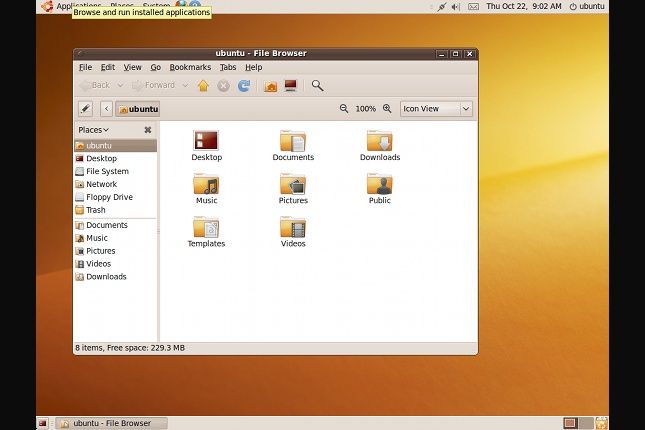Screen dimensions: 645x430
Task: Switch to second workspace in switcher
Action: (586, 423)
